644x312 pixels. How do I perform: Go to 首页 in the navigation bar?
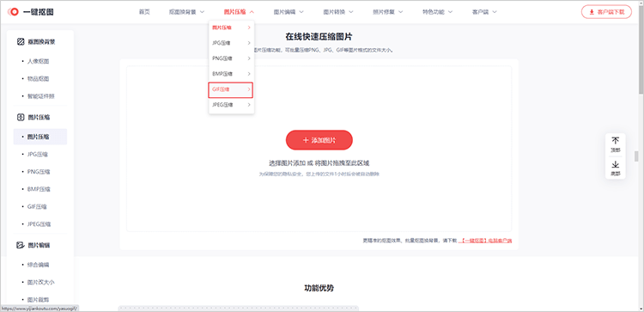click(144, 12)
